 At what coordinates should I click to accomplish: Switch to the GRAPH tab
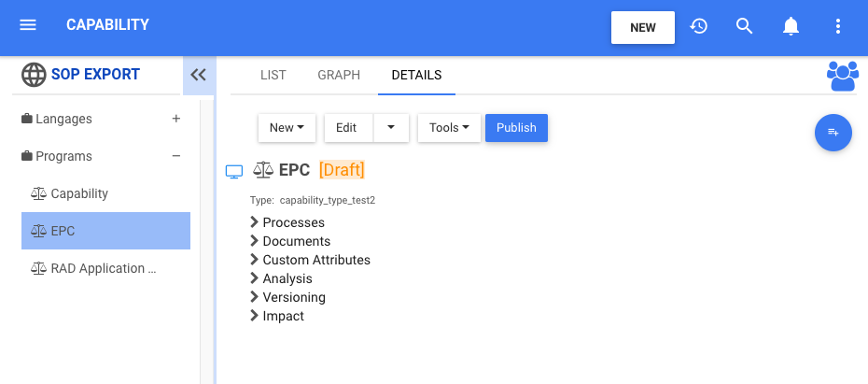[339, 75]
